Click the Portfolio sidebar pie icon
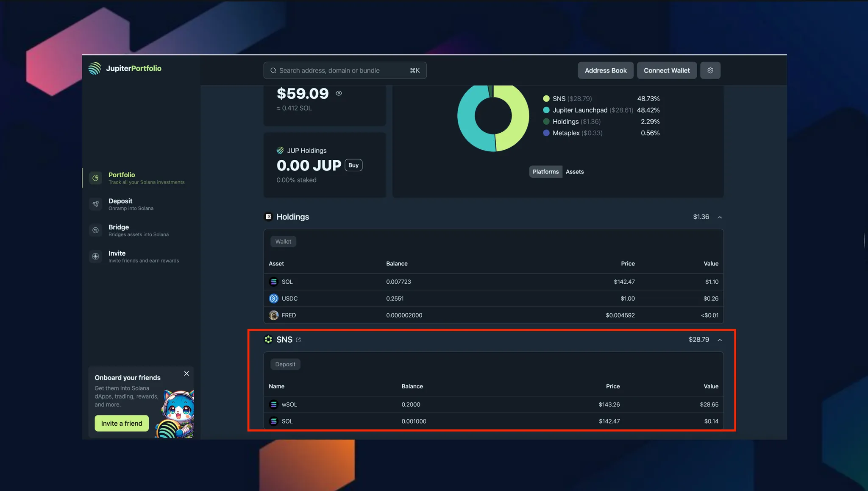Image resolution: width=868 pixels, height=491 pixels. pos(96,178)
